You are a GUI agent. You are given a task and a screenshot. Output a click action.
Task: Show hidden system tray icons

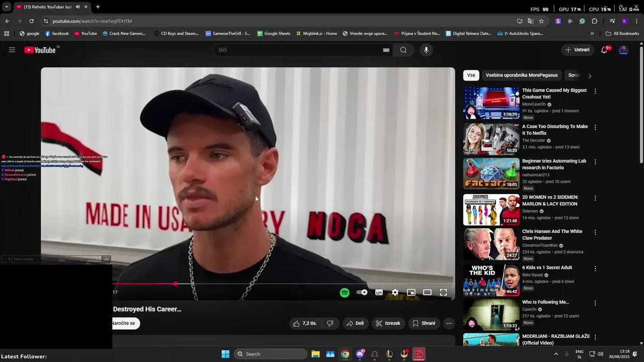(x=556, y=354)
